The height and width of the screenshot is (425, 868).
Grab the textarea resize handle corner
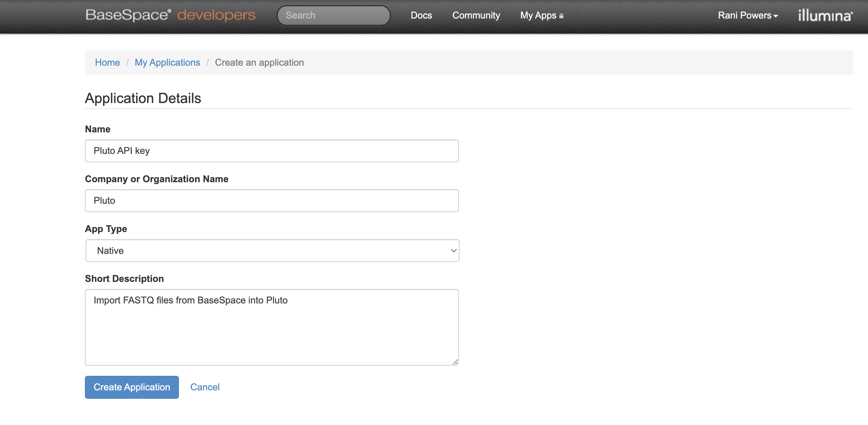pos(455,362)
